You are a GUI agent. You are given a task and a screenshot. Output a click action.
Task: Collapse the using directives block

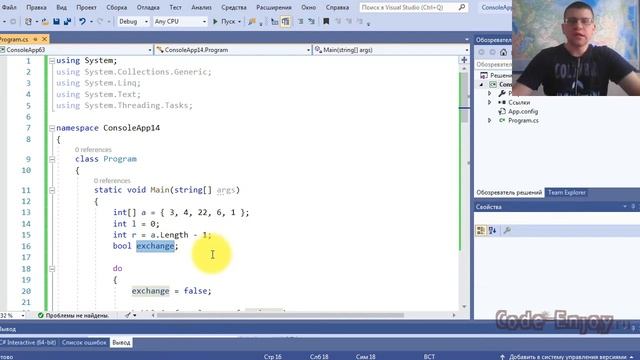click(x=52, y=61)
